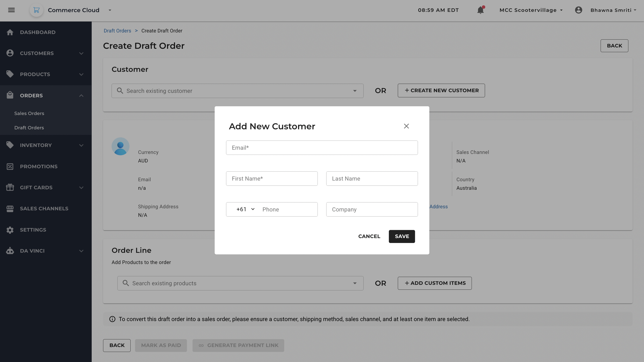The width and height of the screenshot is (644, 362).
Task: Click the Dashboard home icon
Action: coord(10,32)
